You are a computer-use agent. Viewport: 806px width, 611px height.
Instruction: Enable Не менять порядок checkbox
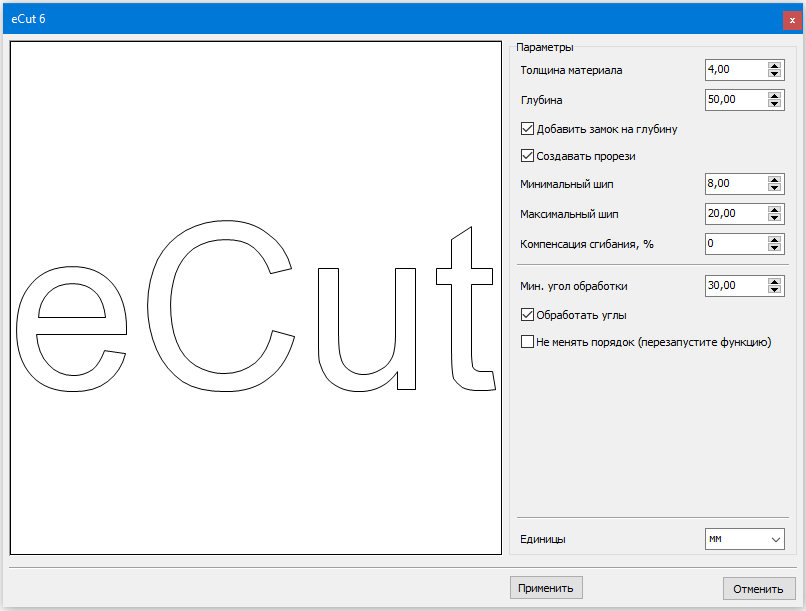(528, 342)
